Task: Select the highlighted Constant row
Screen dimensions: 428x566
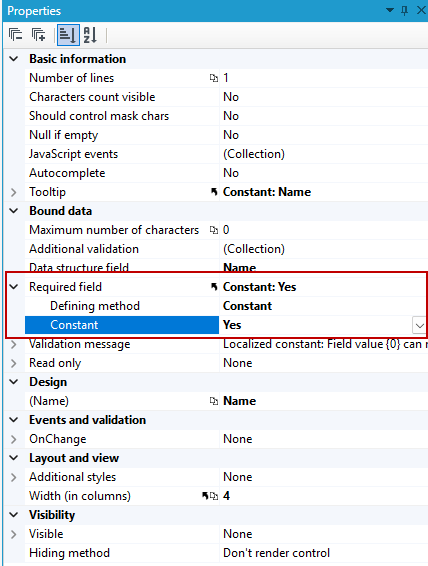Action: (x=122, y=325)
